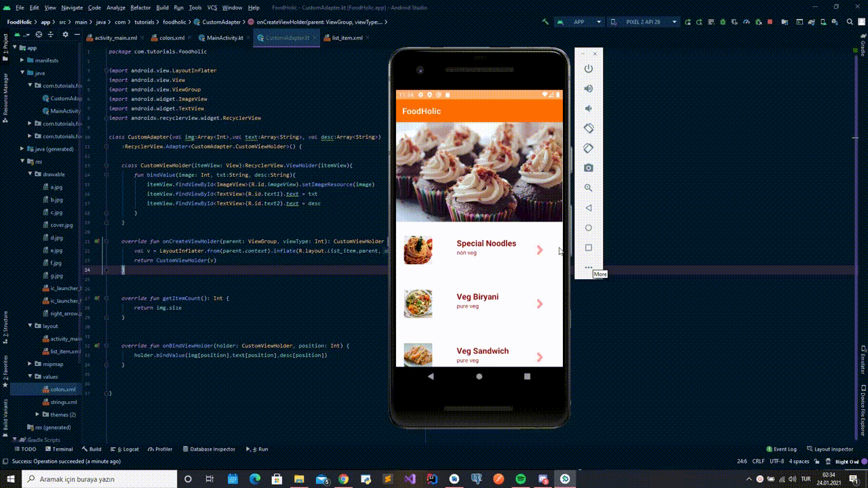Click the emulator back triangle icon
Image resolution: width=868 pixels, height=488 pixels.
click(589, 208)
